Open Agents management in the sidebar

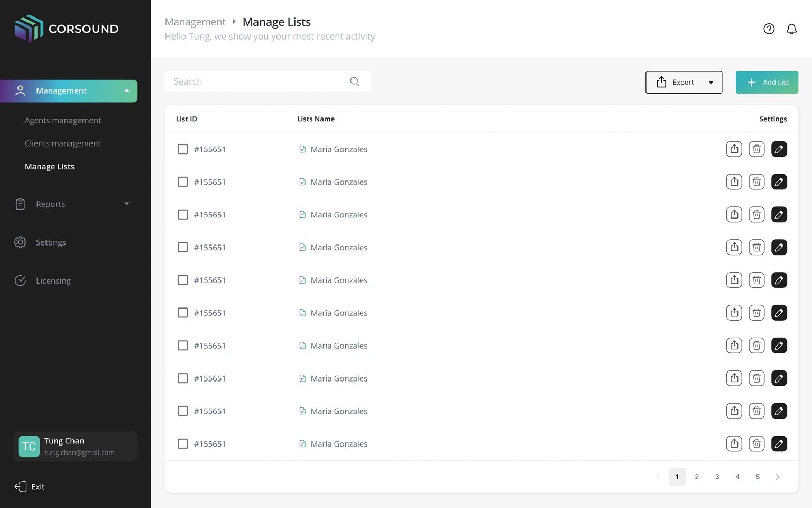click(x=63, y=120)
